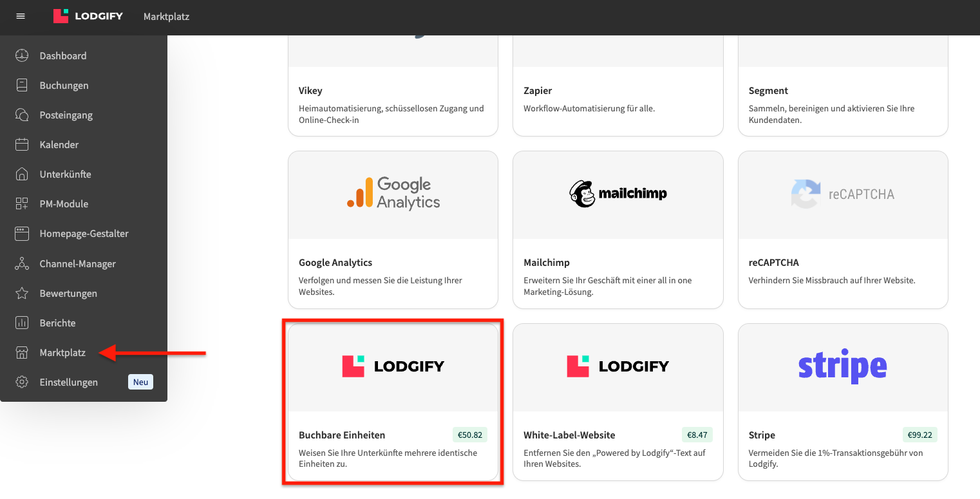Click Channel-Manager nodes icon
This screenshot has height=499, width=980.
pos(22,263)
